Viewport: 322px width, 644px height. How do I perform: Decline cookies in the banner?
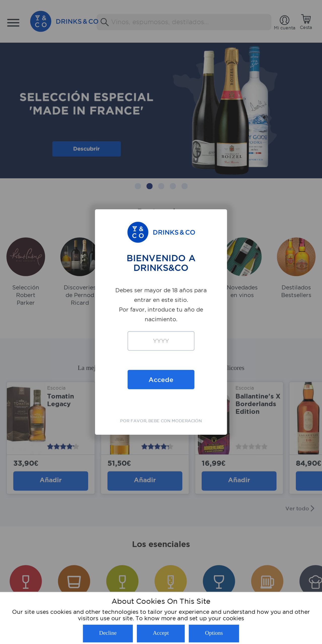click(108, 633)
